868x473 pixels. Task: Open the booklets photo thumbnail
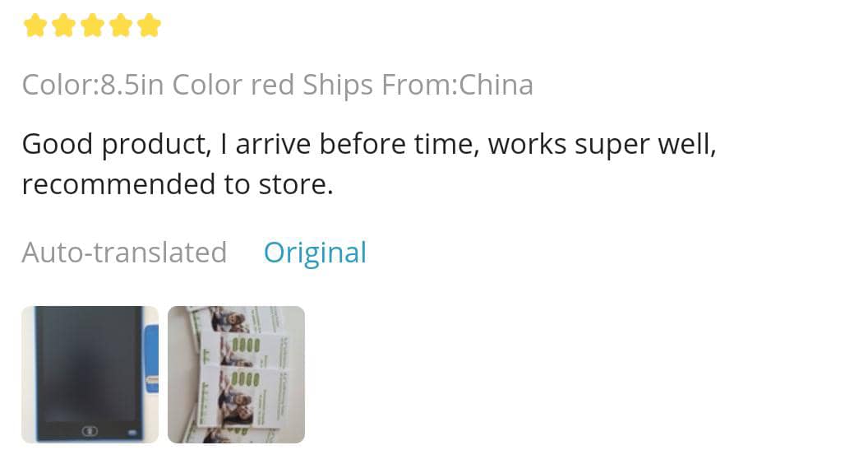pyautogui.click(x=236, y=374)
